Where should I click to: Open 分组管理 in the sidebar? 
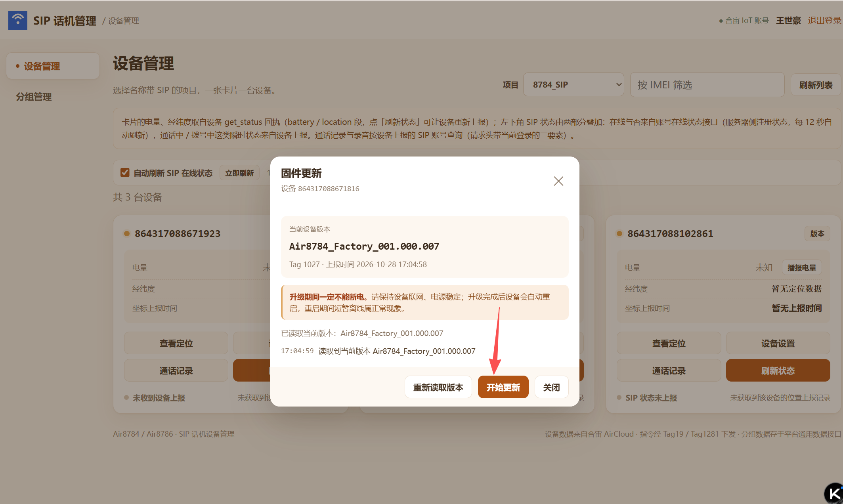pos(34,97)
